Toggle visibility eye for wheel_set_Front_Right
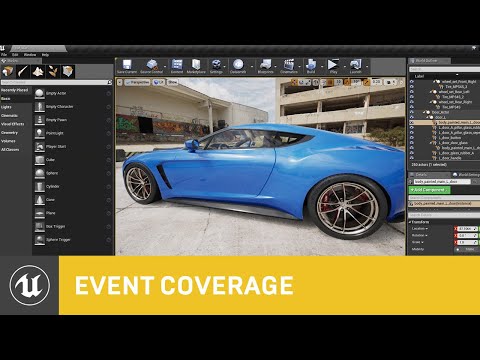 coord(412,81)
